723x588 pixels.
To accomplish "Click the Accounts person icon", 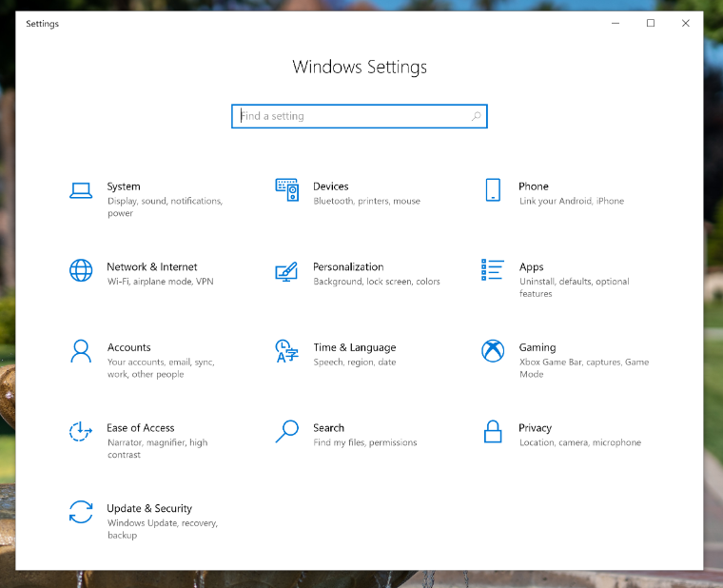I will [81, 351].
